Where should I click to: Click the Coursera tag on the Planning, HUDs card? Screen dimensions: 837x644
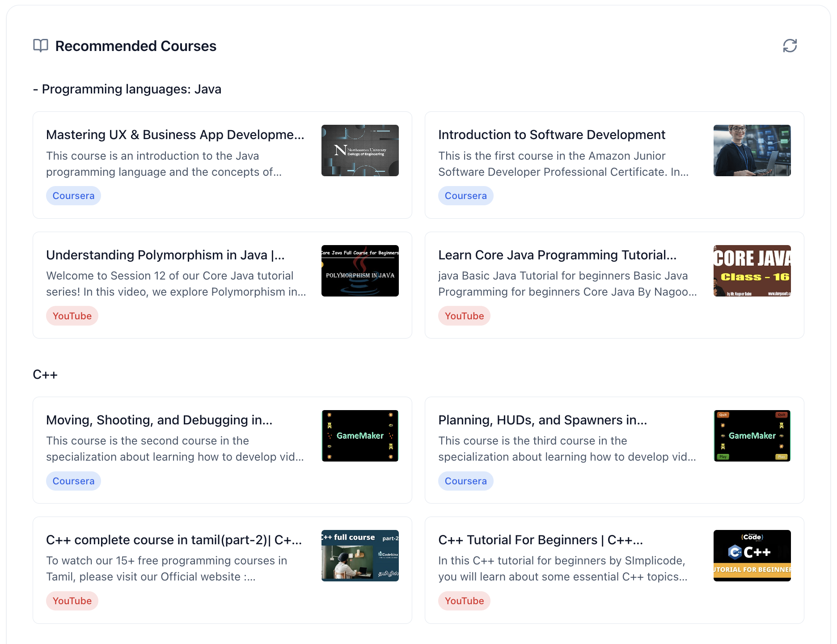pos(466,481)
